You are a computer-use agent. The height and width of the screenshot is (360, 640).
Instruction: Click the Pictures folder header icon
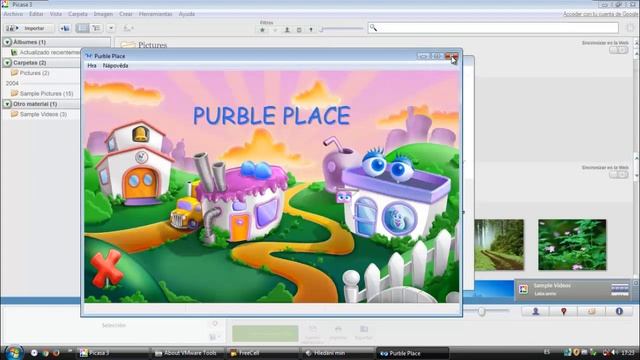point(128,45)
